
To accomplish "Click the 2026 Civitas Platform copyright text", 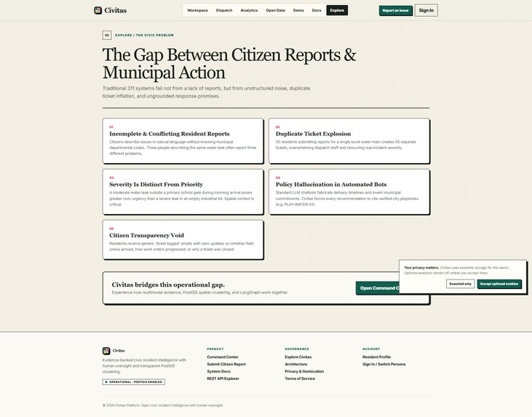I will click(x=163, y=405).
